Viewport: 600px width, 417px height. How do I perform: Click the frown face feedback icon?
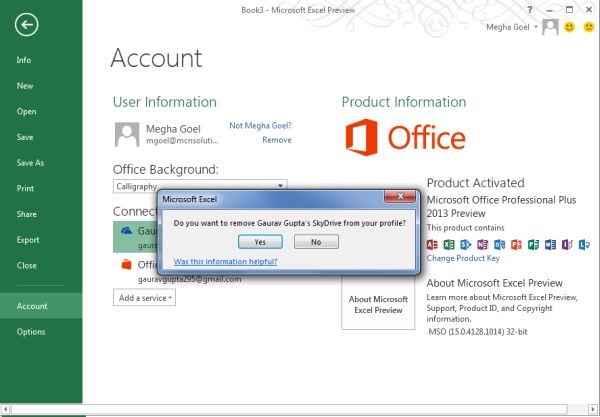[x=589, y=27]
